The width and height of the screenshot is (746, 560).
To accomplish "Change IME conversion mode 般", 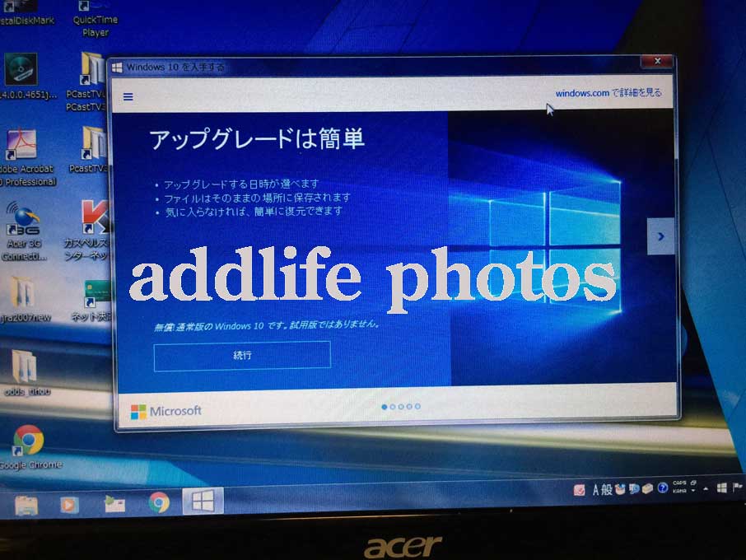I will tap(606, 489).
